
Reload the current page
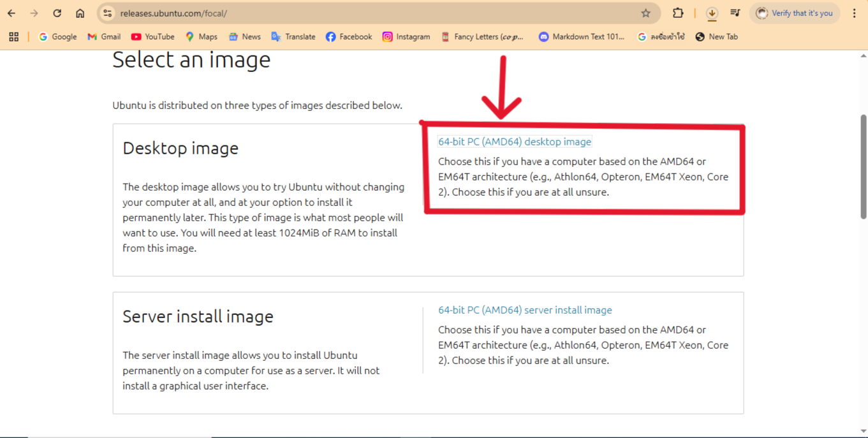tap(57, 13)
